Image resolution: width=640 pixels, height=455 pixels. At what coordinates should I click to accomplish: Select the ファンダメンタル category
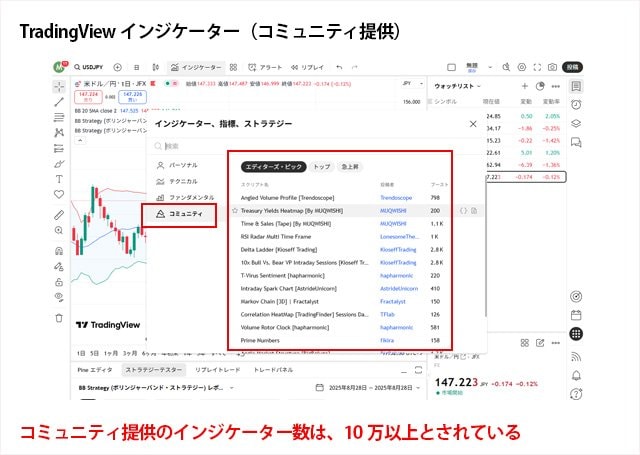pos(184,198)
